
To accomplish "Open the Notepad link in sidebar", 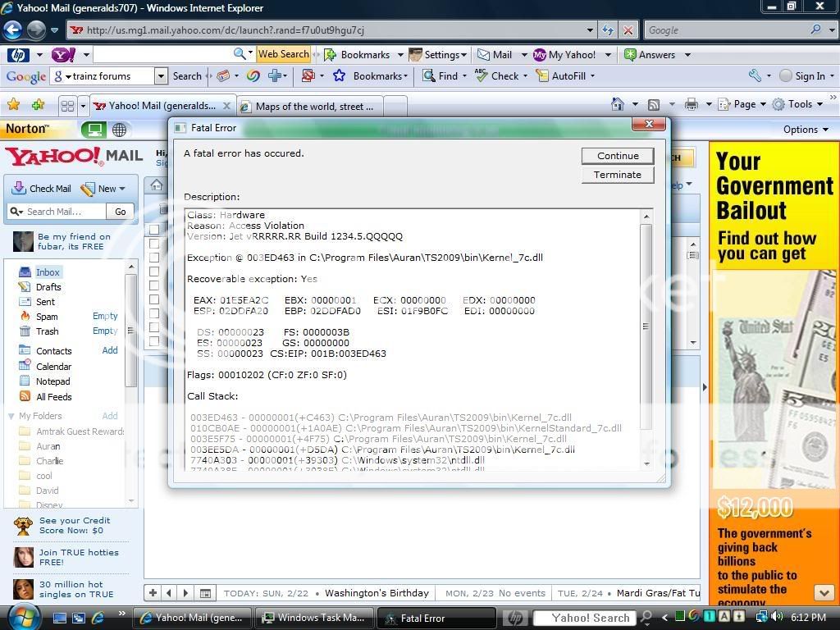I will tap(52, 381).
